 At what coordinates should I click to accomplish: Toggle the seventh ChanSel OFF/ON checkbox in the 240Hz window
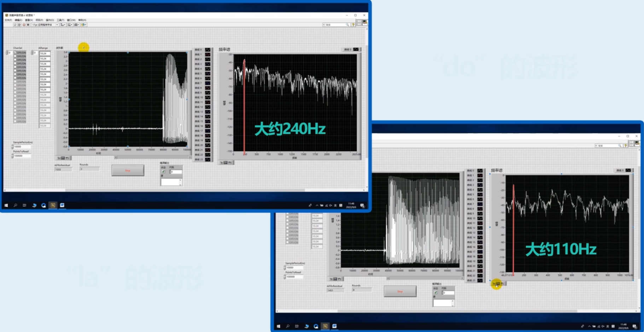[16, 74]
